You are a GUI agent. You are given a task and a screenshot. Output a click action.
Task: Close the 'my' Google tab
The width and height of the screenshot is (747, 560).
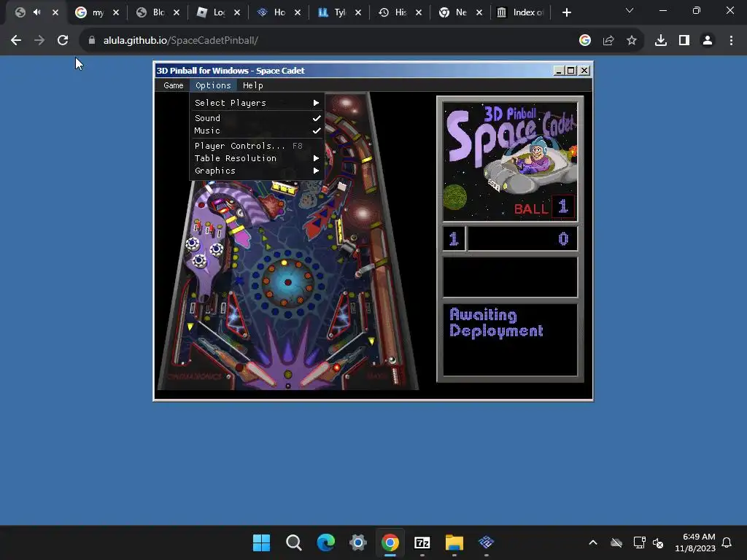[x=116, y=12]
